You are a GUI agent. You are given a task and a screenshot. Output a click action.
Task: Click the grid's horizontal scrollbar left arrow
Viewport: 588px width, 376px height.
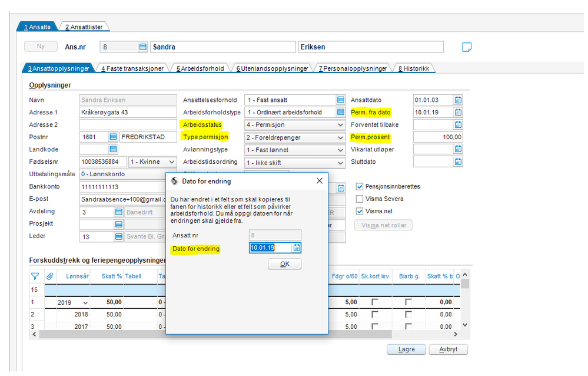click(x=35, y=334)
